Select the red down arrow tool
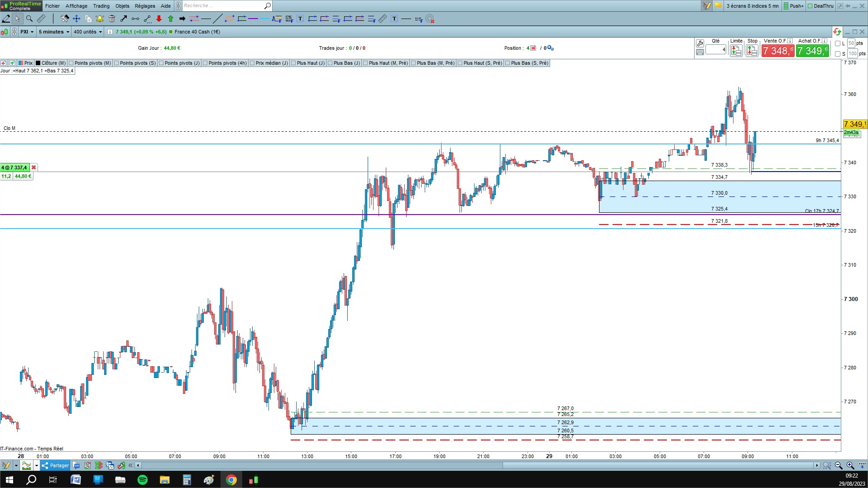Image resolution: width=868 pixels, height=488 pixels. click(159, 19)
